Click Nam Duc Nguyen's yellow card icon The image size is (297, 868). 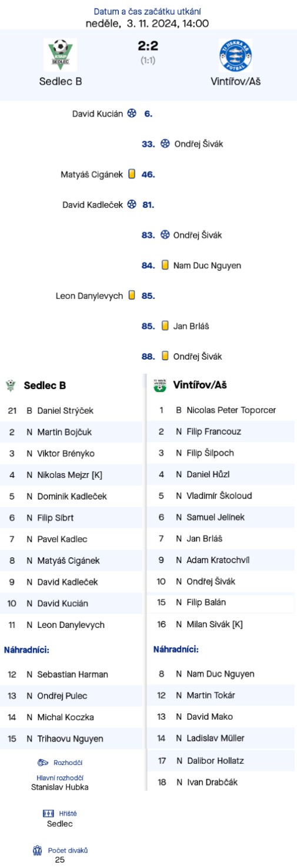165,265
